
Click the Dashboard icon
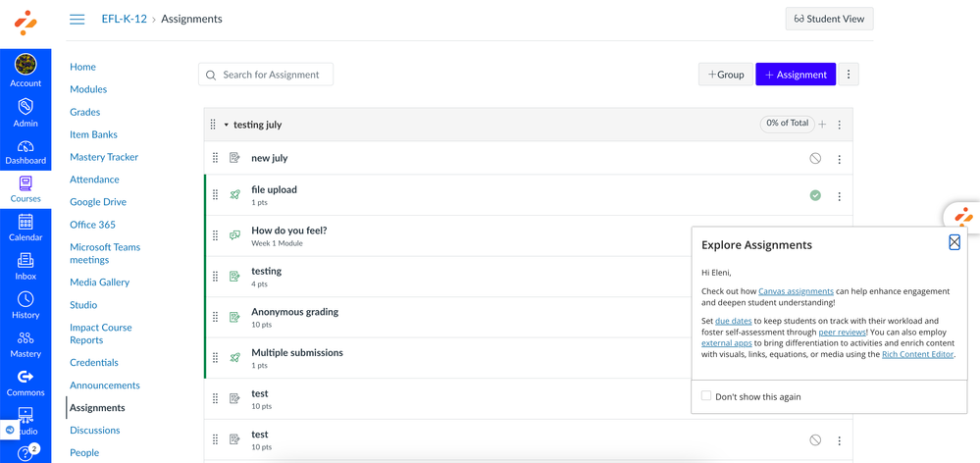pyautogui.click(x=26, y=147)
